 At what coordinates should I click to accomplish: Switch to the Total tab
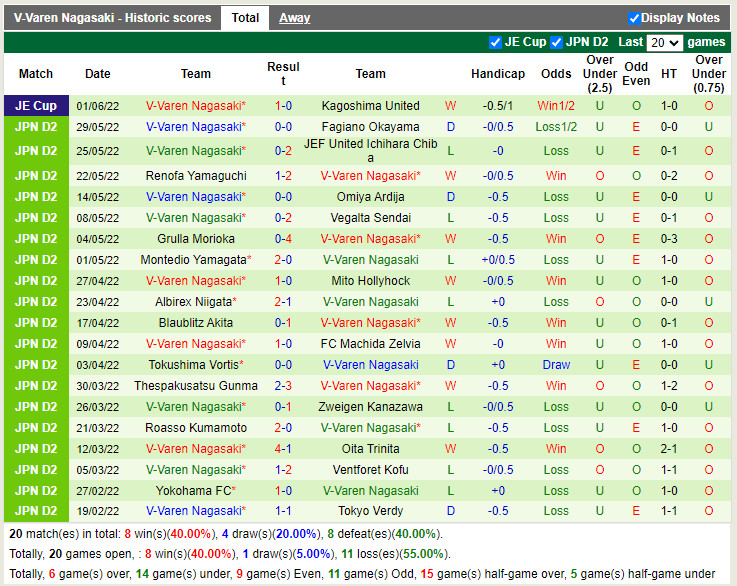[245, 18]
